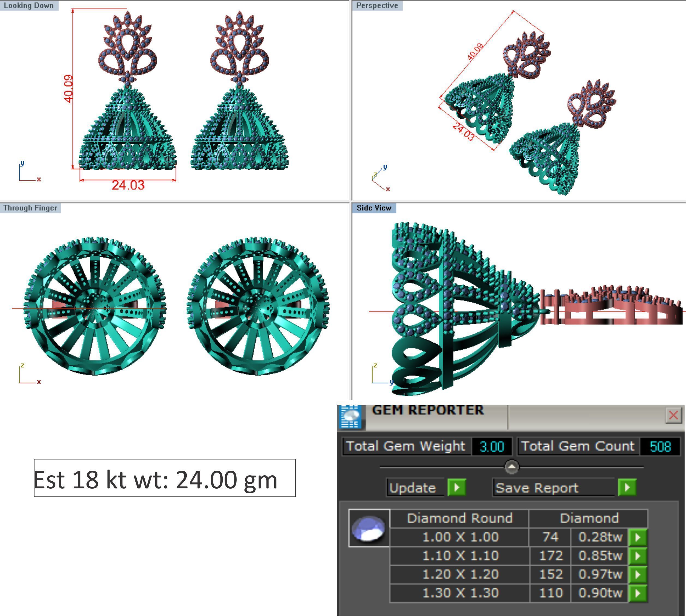Select the 1.20 X 1.20 size cell
The width and height of the screenshot is (686, 616).
[x=460, y=574]
